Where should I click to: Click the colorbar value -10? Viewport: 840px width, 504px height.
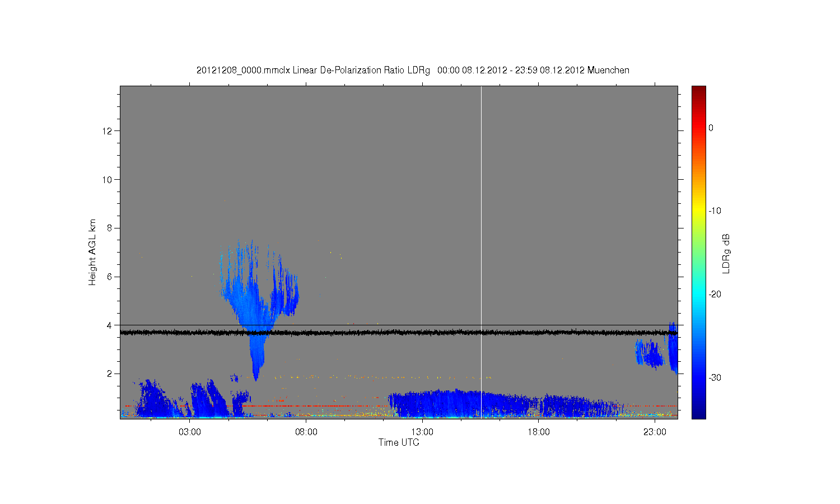coord(715,211)
